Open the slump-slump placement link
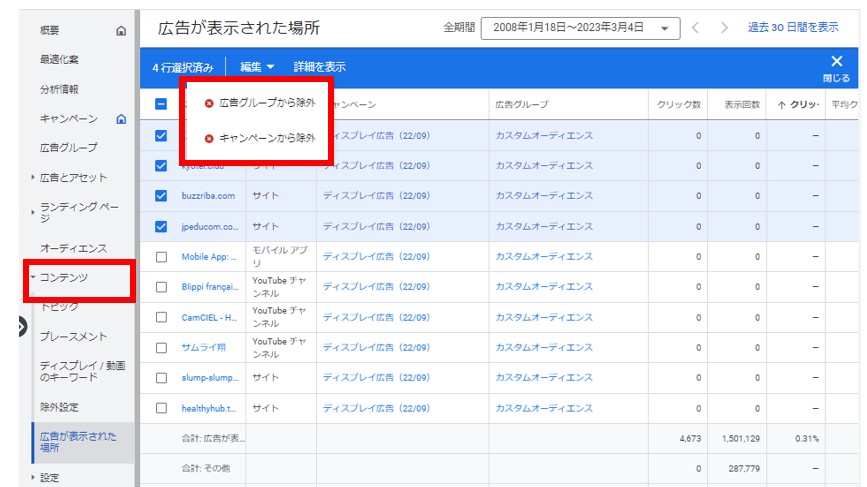867x487 pixels. click(210, 378)
